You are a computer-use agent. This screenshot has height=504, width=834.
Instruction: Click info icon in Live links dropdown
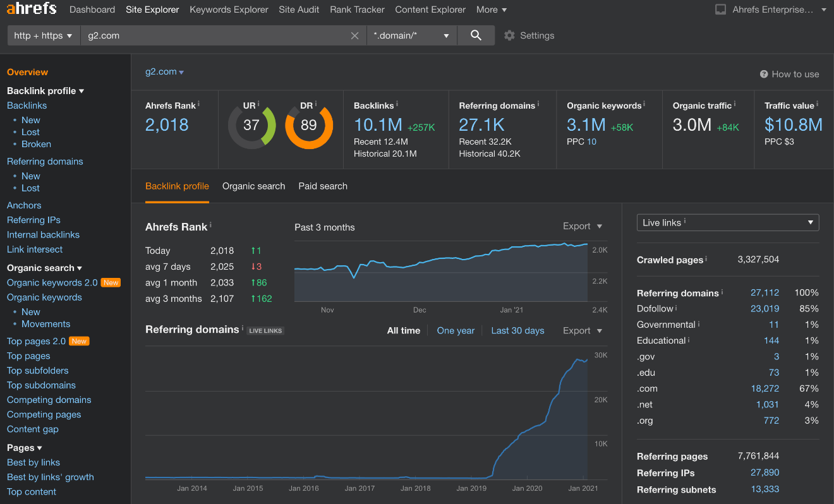pyautogui.click(x=685, y=221)
